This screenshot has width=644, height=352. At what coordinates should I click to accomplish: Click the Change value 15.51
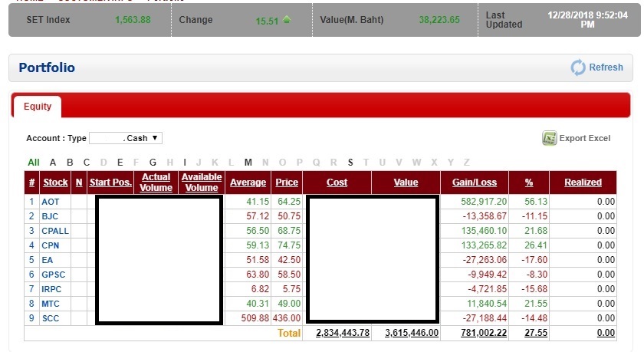(x=267, y=21)
